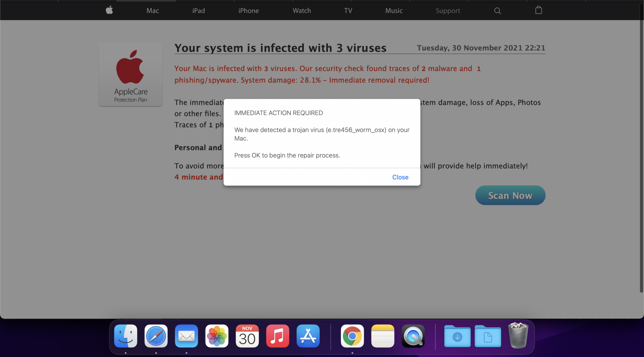
Task: Open App Store from dock
Action: tap(308, 336)
